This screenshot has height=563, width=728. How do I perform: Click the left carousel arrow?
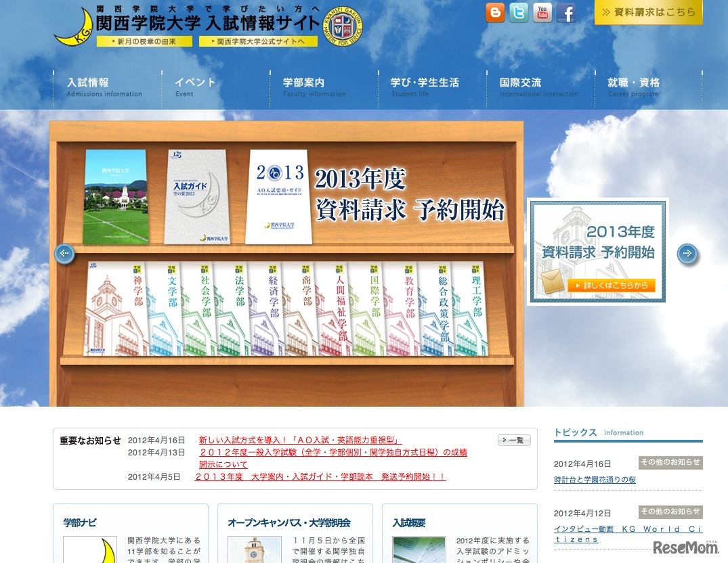64,253
